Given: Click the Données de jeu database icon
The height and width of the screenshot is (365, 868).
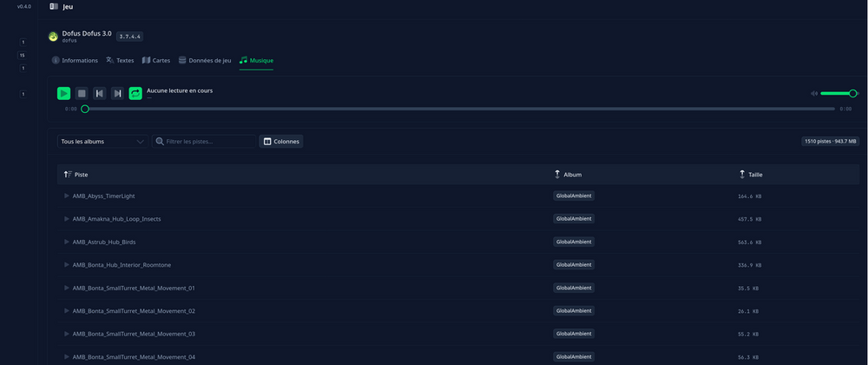Looking at the screenshot, I should [182, 60].
